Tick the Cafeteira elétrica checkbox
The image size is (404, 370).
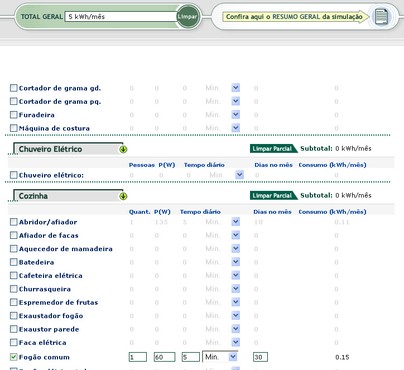click(x=13, y=275)
